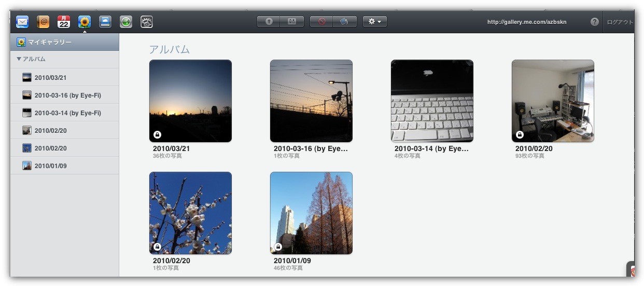This screenshot has height=286, width=644.
Task: Click the red delete toolbar button
Action: (x=321, y=22)
